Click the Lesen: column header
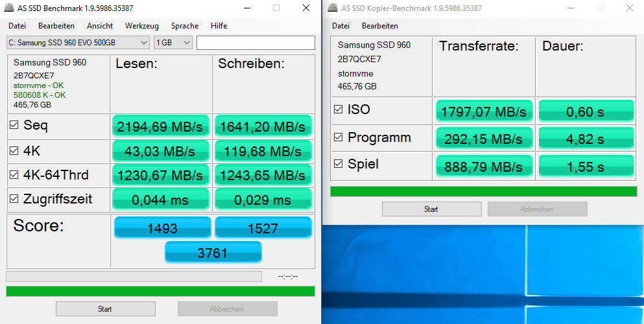644x324 pixels. (x=137, y=64)
